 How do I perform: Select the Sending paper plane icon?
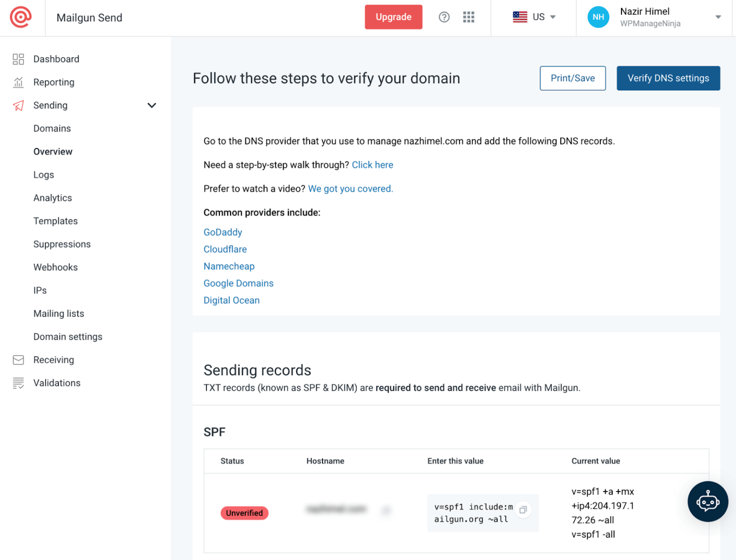click(18, 105)
